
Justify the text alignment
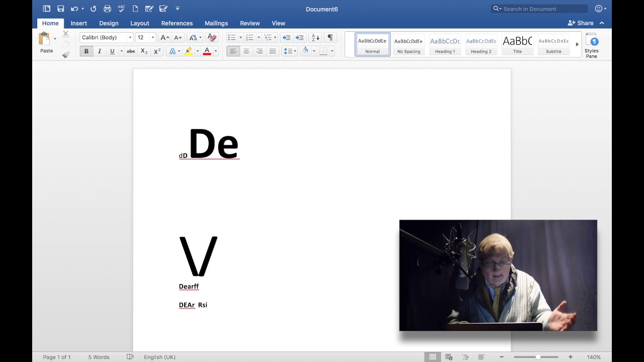point(272,51)
